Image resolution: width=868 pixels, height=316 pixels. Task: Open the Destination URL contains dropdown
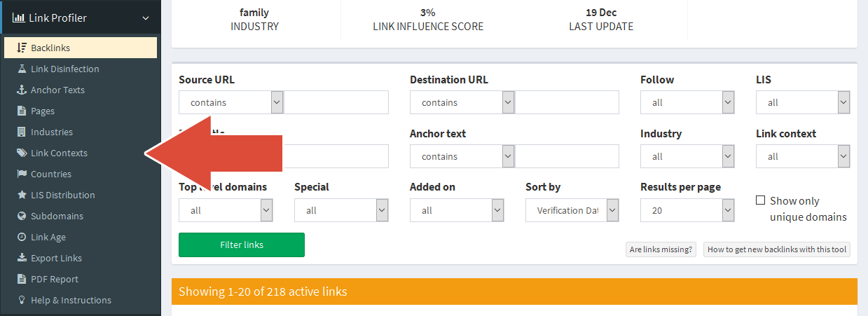coord(462,102)
